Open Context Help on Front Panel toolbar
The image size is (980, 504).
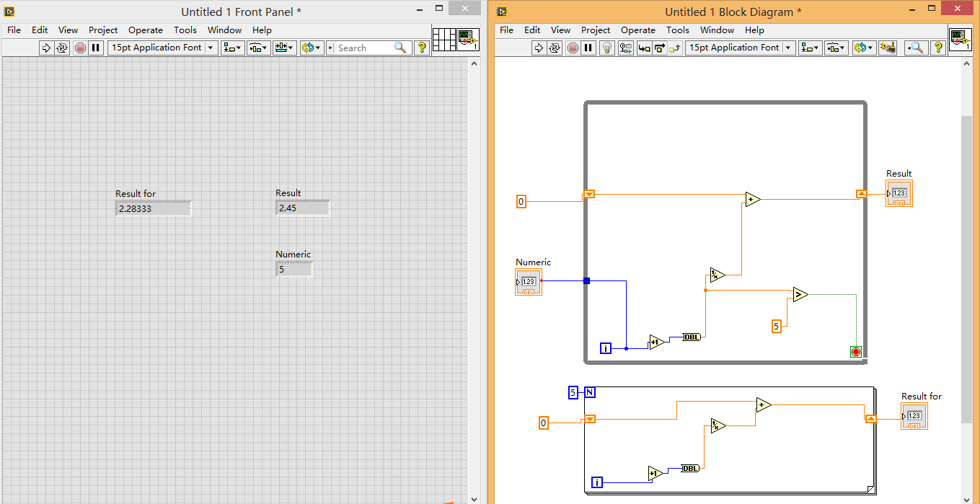(x=422, y=48)
